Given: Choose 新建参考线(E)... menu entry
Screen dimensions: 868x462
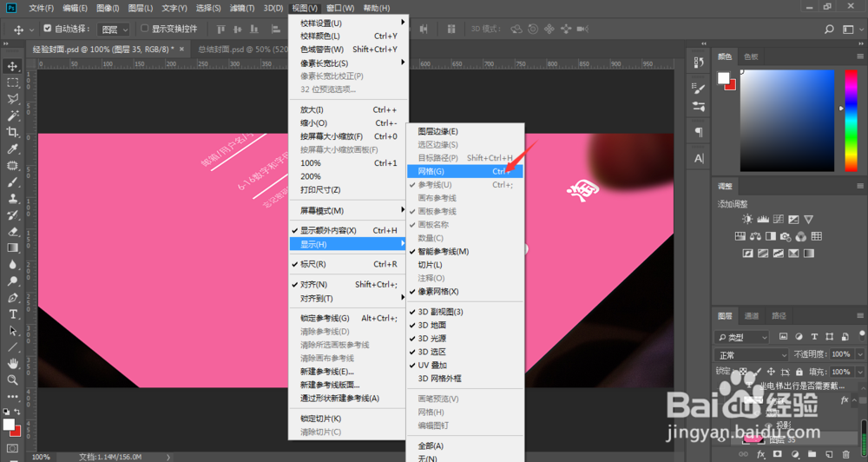Looking at the screenshot, I should click(348, 372).
